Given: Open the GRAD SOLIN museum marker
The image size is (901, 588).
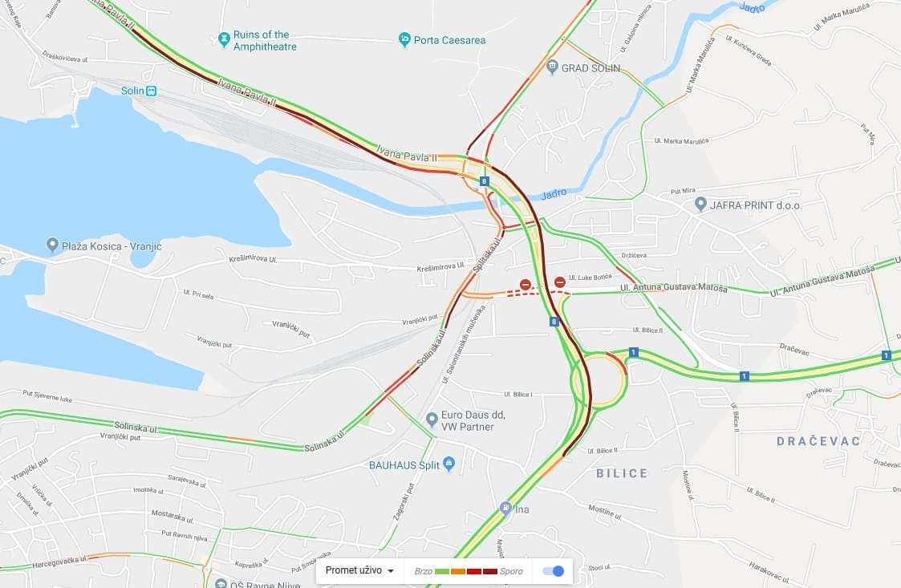Looking at the screenshot, I should click(552, 67).
